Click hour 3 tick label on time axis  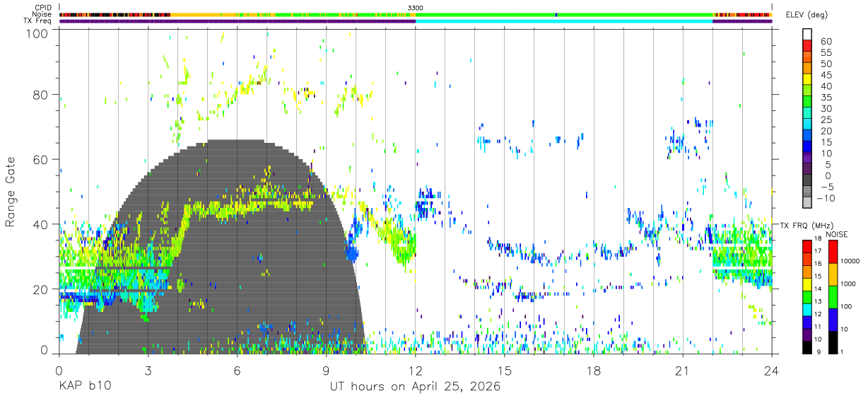point(148,371)
